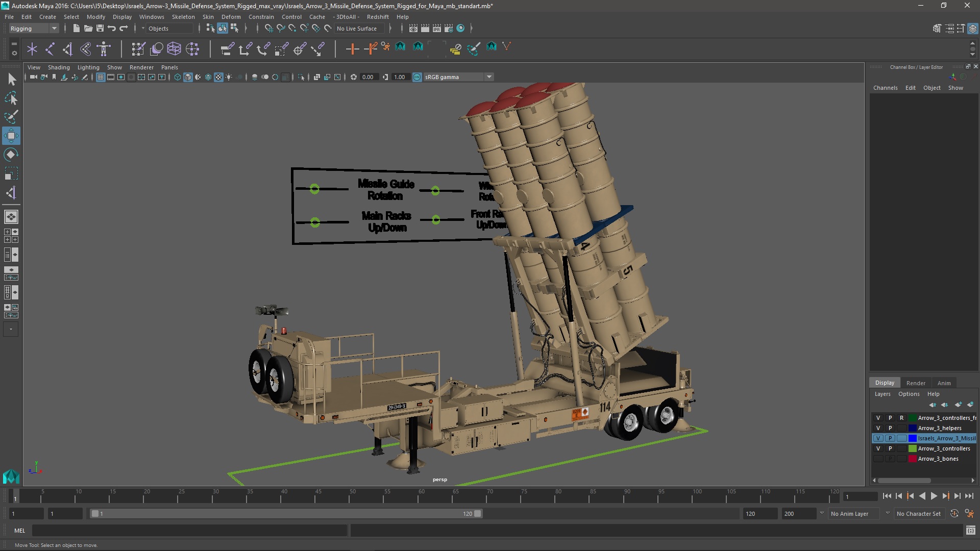Click play forward button

coord(934,496)
